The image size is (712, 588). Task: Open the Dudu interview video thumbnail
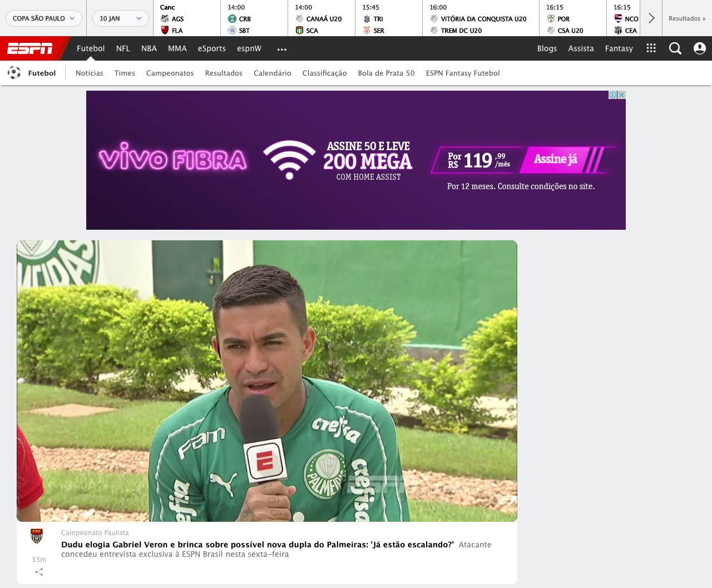click(267, 381)
